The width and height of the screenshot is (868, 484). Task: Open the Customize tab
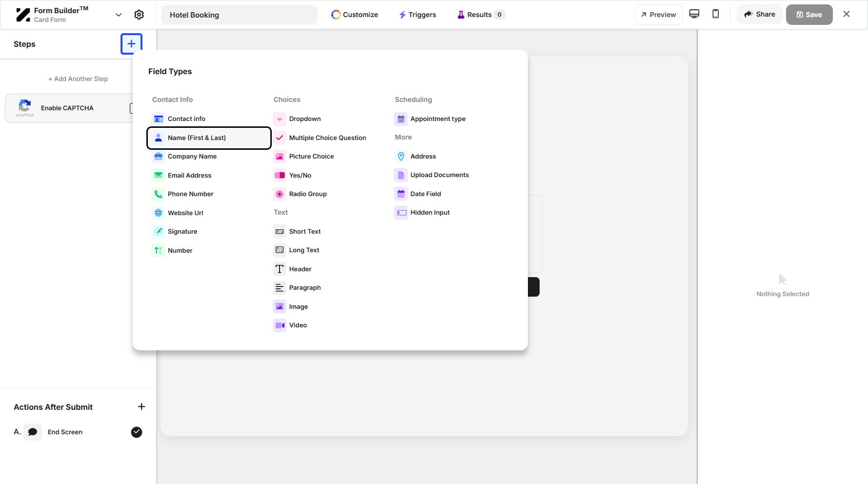(355, 15)
